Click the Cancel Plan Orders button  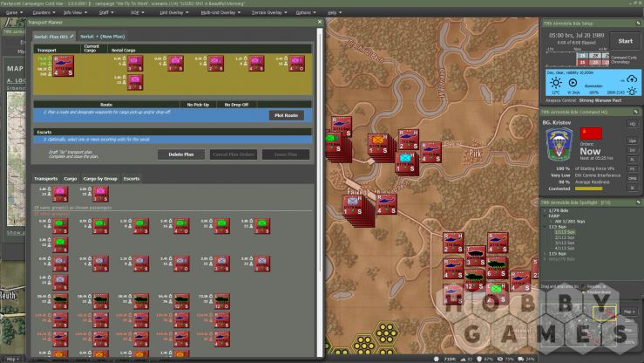point(234,154)
